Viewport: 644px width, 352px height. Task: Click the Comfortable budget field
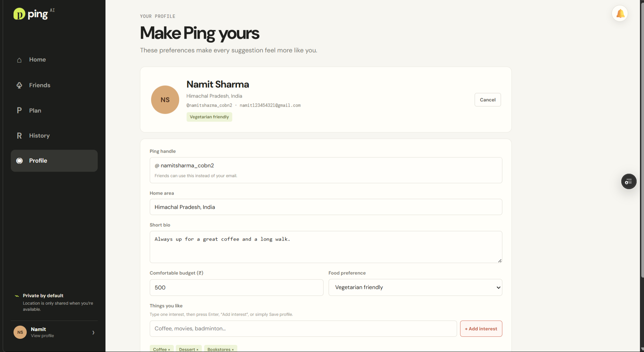pyautogui.click(x=236, y=287)
